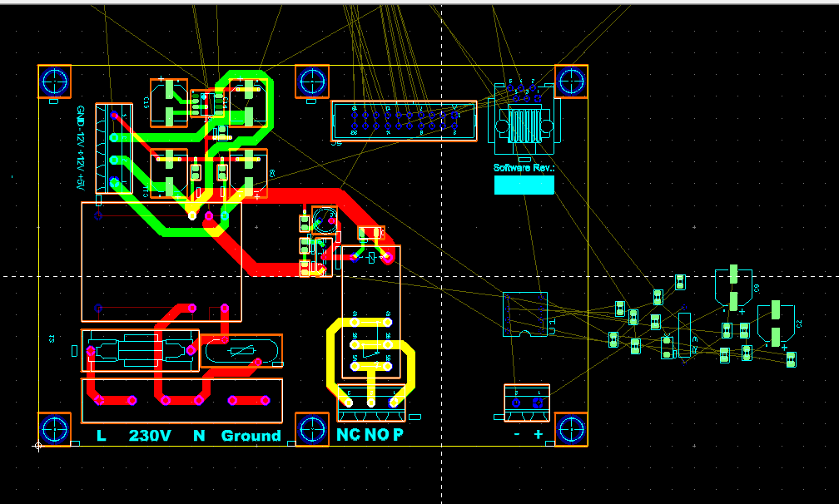Select the 'Software Rev.:' text label

(x=524, y=167)
